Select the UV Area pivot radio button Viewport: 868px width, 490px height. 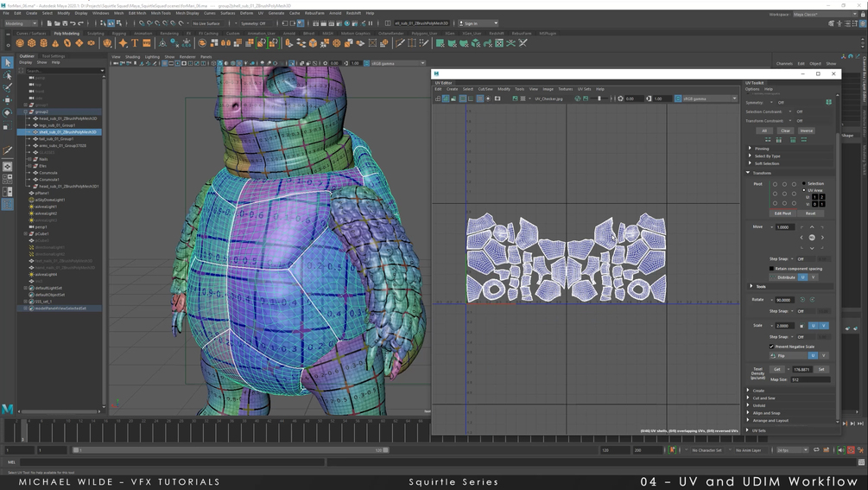tap(804, 190)
